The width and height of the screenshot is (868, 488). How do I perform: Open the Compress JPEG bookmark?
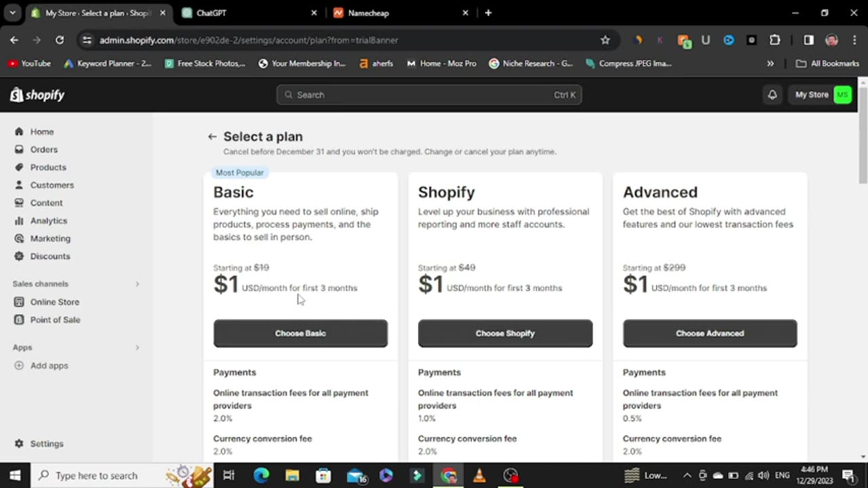[629, 63]
